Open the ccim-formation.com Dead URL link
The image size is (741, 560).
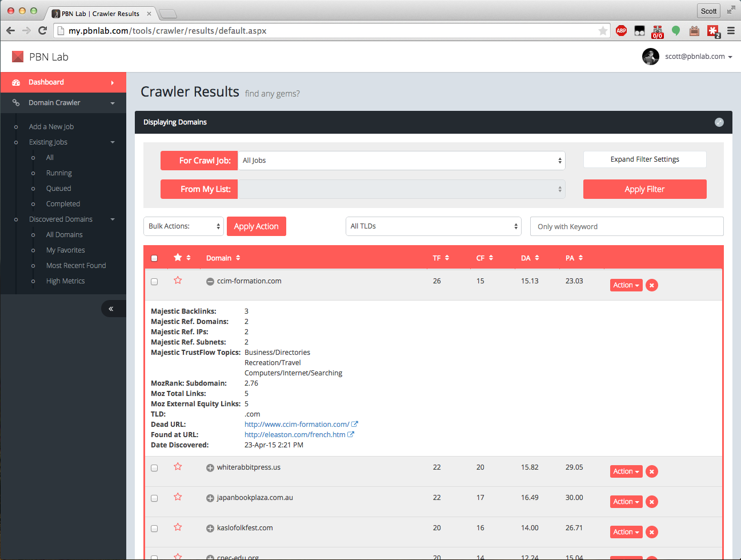(297, 424)
